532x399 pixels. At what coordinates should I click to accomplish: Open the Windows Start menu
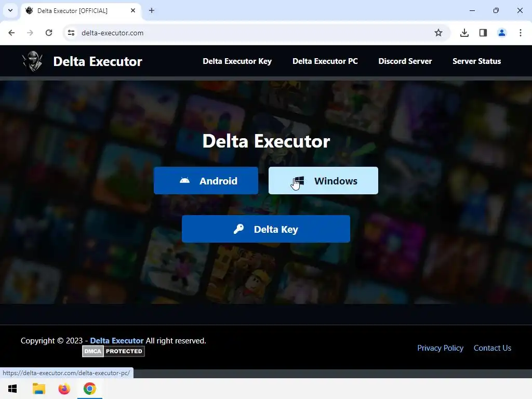[12, 389]
